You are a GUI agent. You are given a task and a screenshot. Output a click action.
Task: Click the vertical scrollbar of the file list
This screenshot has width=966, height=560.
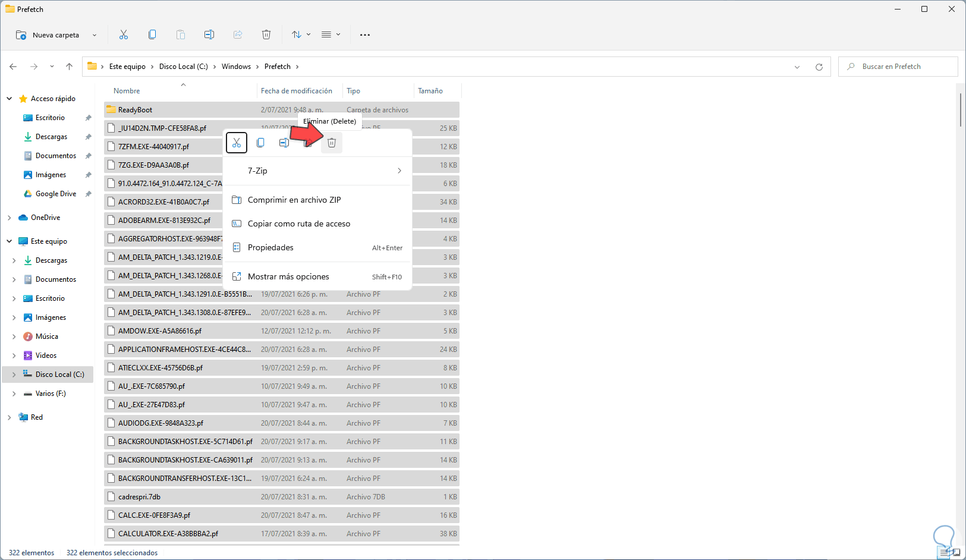[x=960, y=109]
